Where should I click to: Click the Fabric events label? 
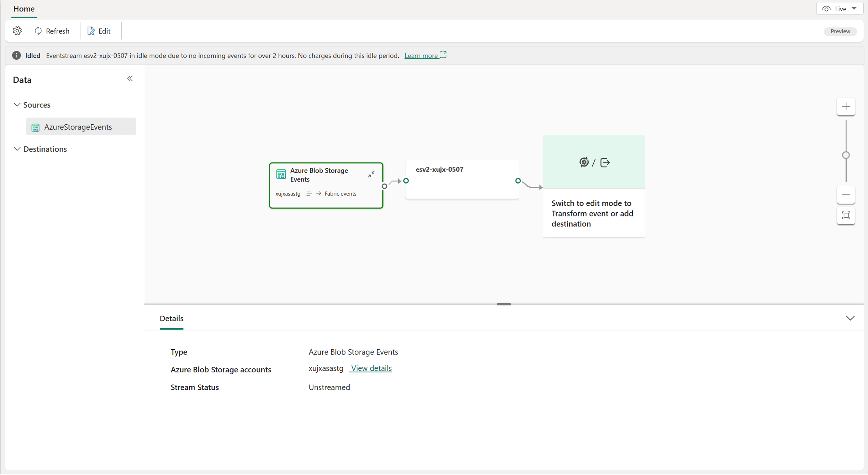point(340,194)
